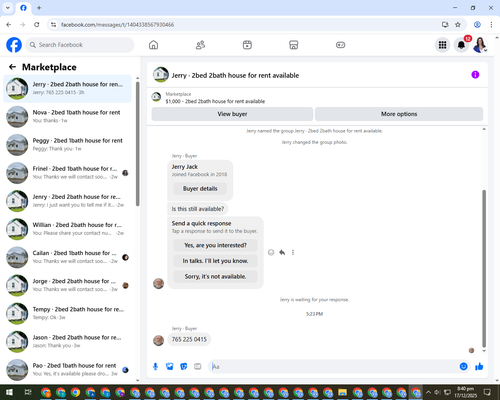Open the Reels video icon
500x400 pixels.
click(247, 45)
